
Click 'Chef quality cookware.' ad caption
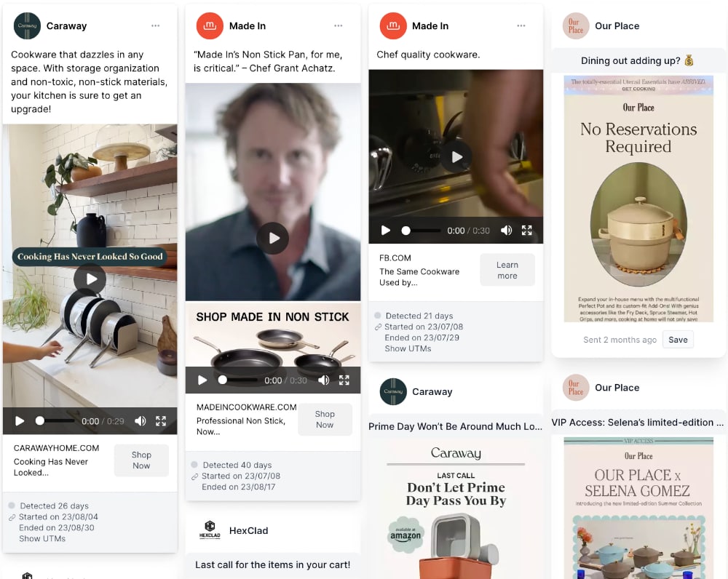coord(428,55)
